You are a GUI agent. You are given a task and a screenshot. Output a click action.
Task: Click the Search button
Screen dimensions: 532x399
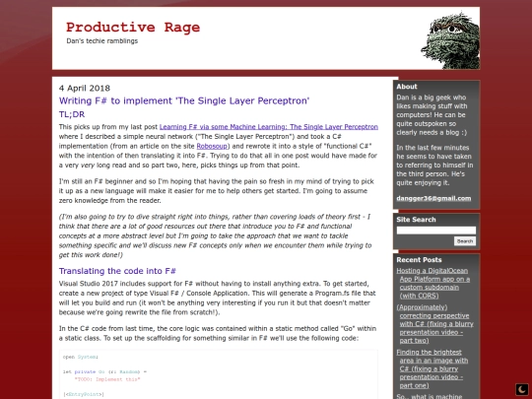pos(465,241)
